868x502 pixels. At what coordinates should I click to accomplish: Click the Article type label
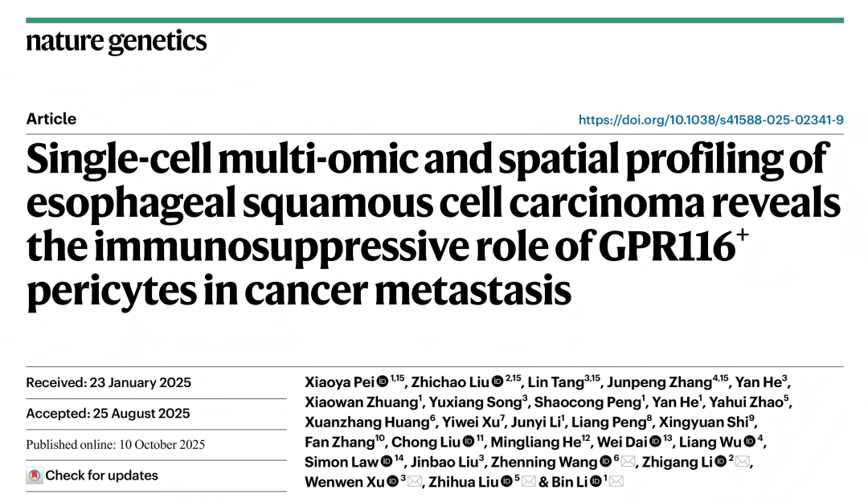pyautogui.click(x=51, y=119)
